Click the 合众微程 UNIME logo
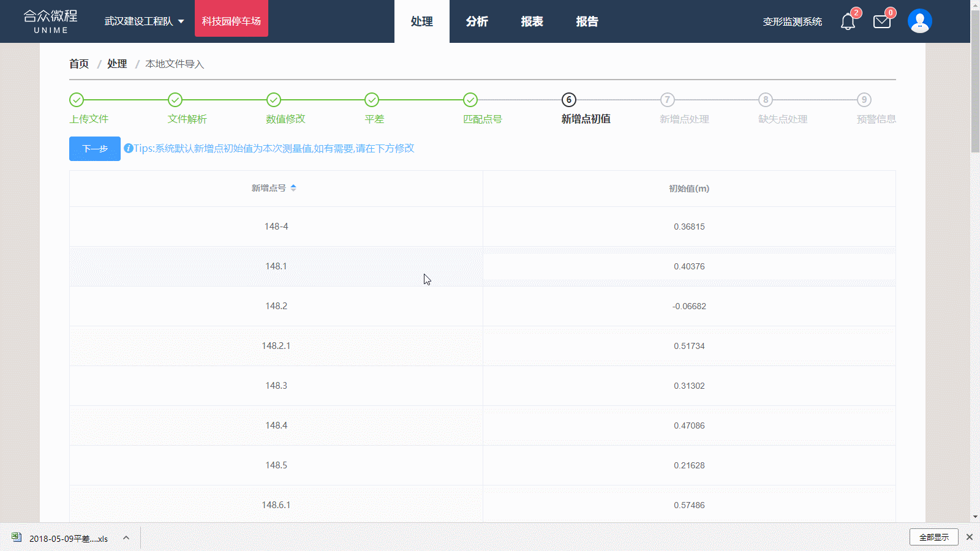The width and height of the screenshot is (980, 551). 51,21
